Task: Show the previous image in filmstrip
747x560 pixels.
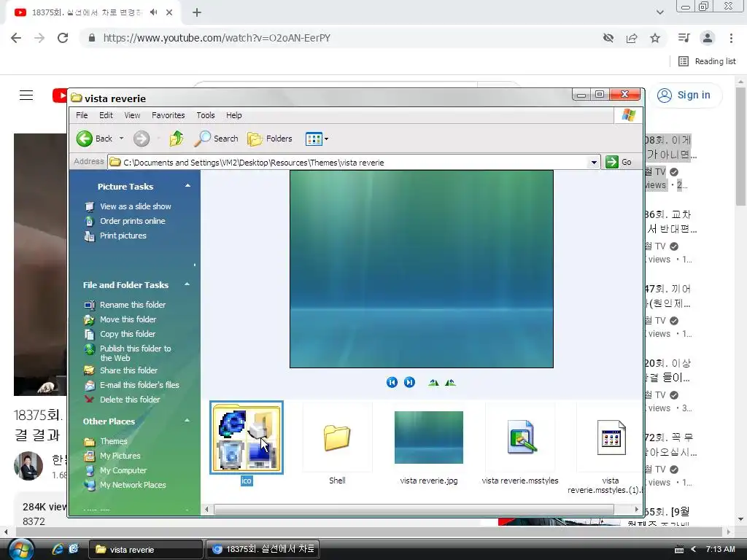Action: (392, 382)
